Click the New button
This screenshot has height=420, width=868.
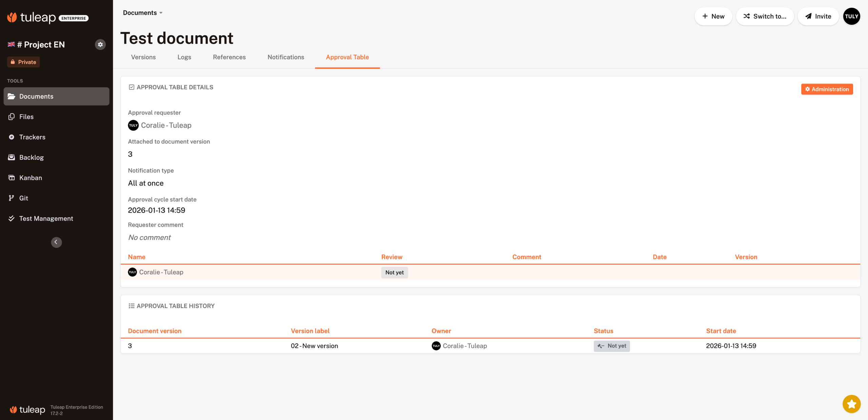tap(713, 16)
